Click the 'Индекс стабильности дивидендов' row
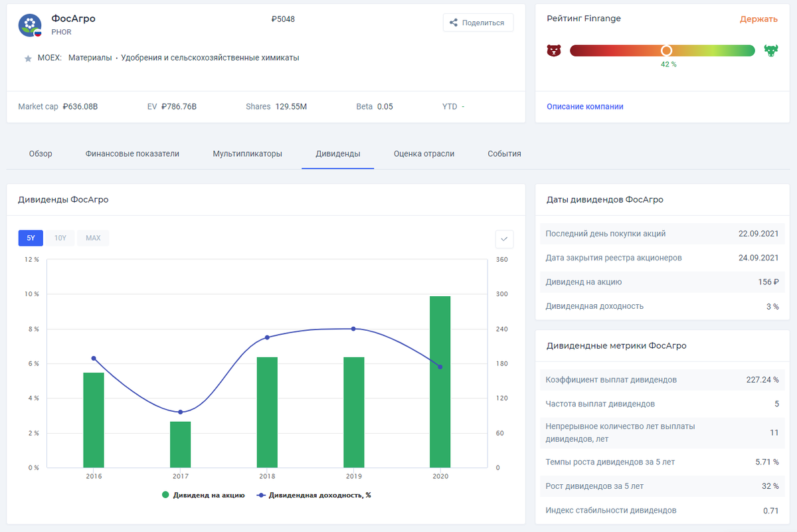 [662, 510]
